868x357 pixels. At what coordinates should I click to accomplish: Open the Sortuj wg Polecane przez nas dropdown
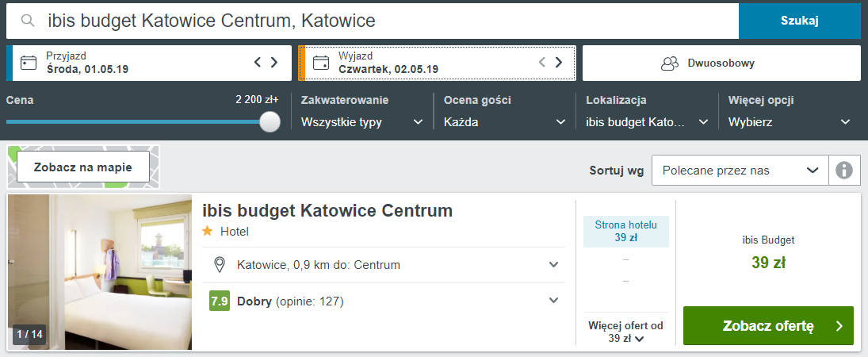(740, 171)
